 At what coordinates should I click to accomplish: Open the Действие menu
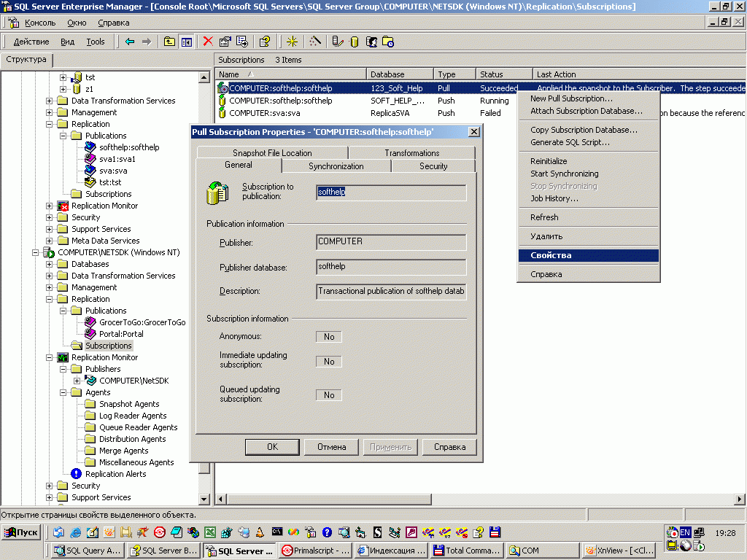(31, 42)
